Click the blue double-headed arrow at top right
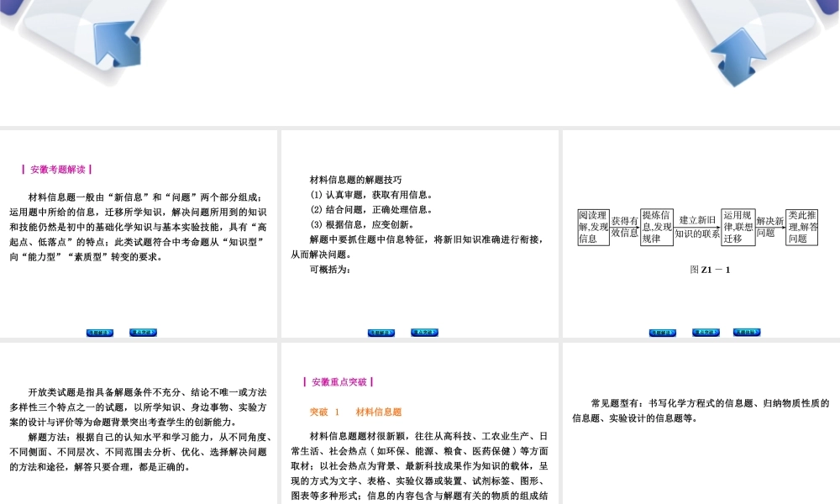Screen dimensions: 840x504 [x=738, y=57]
